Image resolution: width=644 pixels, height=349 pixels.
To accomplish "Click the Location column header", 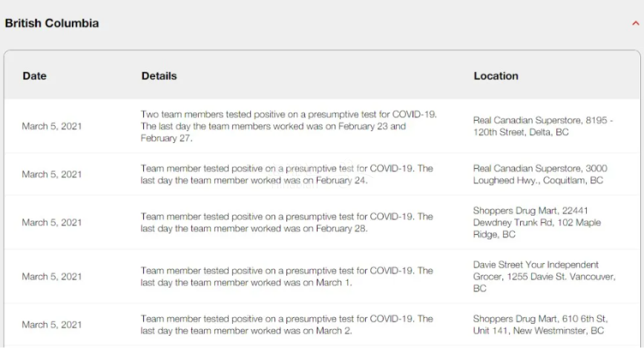I will click(496, 76).
